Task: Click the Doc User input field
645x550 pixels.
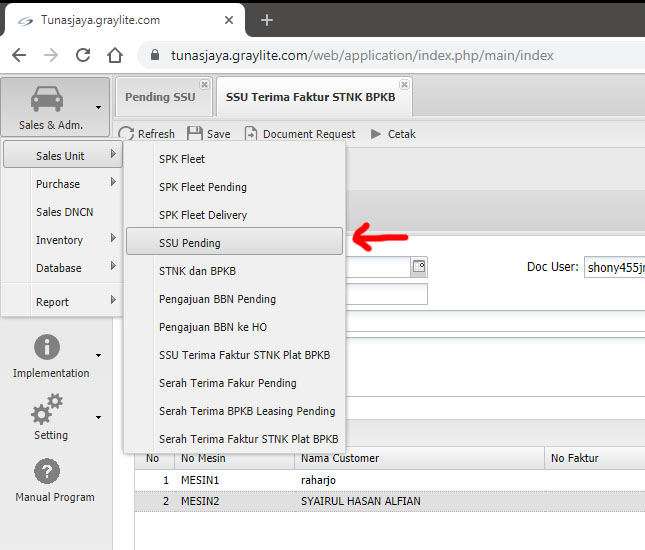Action: point(614,267)
